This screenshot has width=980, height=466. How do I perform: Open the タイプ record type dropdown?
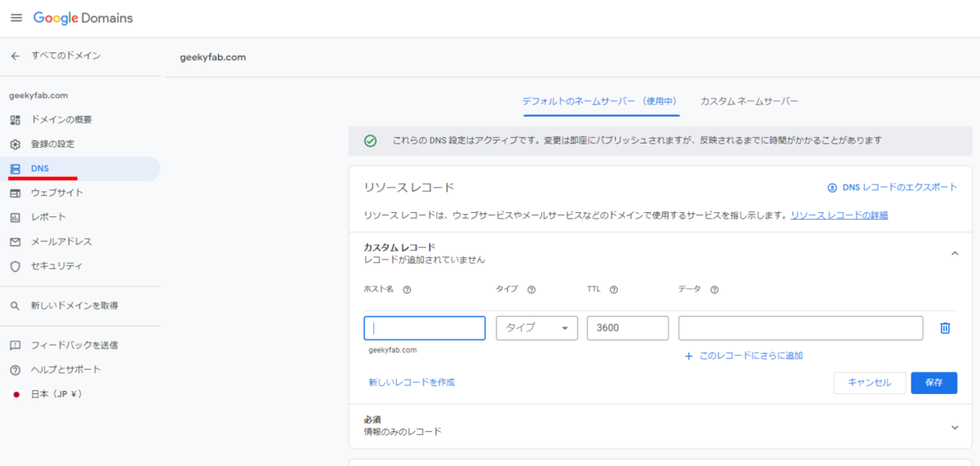point(537,328)
